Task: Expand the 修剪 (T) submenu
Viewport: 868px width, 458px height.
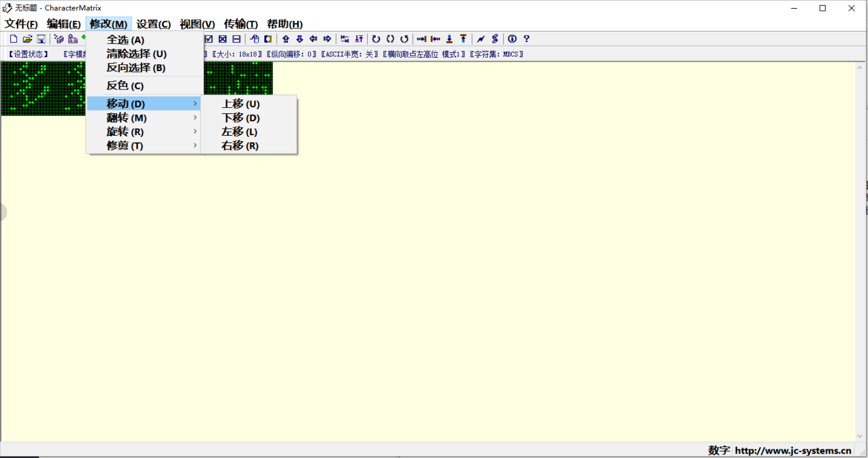Action: (x=144, y=146)
